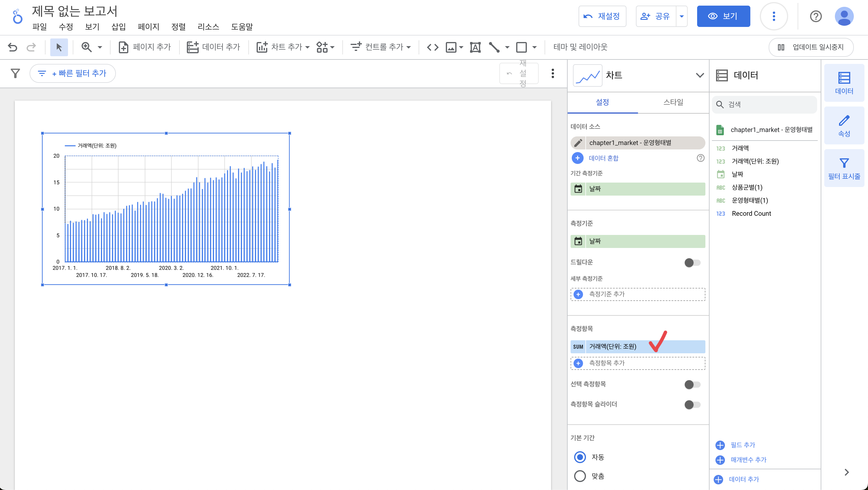Select the text box tool icon

(x=475, y=47)
